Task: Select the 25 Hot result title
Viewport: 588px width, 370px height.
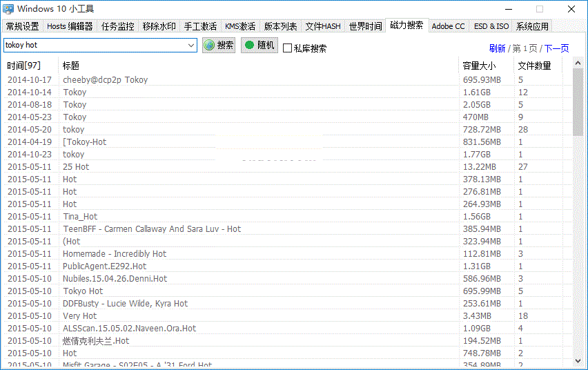Action: click(x=76, y=166)
